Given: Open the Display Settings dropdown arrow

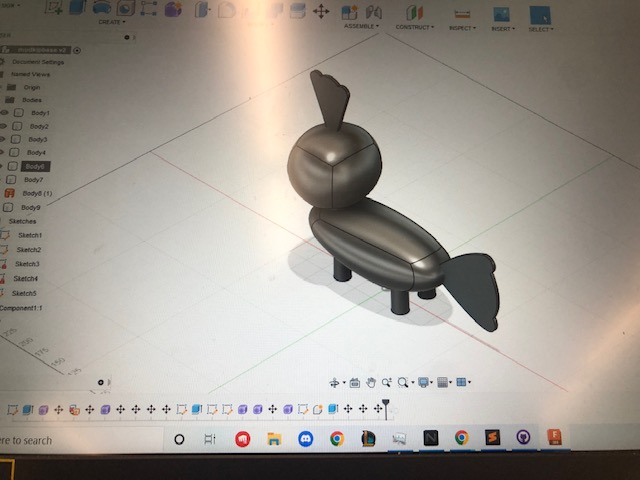Looking at the screenshot, I should (431, 382).
